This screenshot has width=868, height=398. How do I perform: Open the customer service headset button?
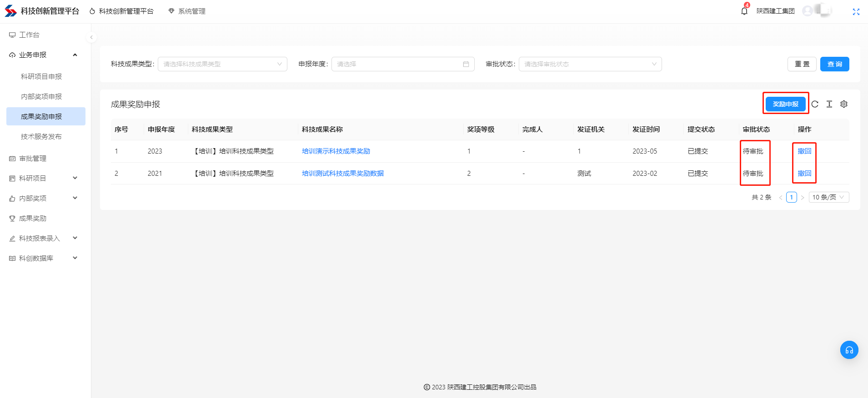click(x=849, y=350)
